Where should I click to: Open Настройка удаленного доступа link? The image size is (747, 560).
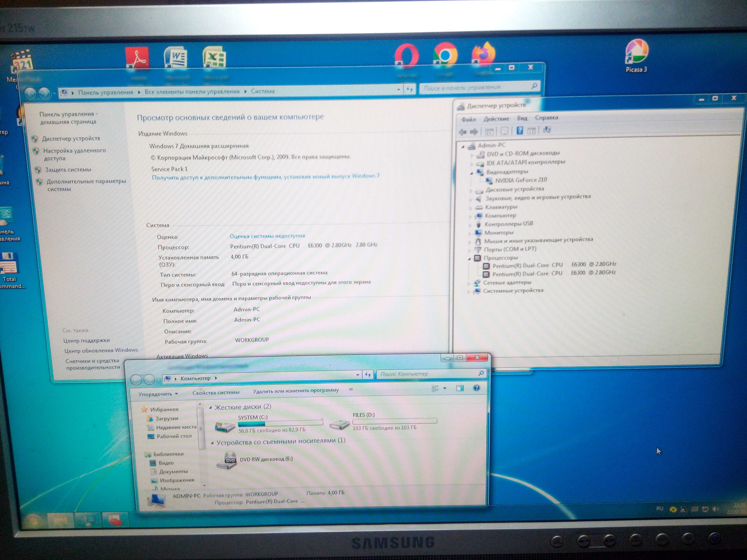tap(74, 154)
